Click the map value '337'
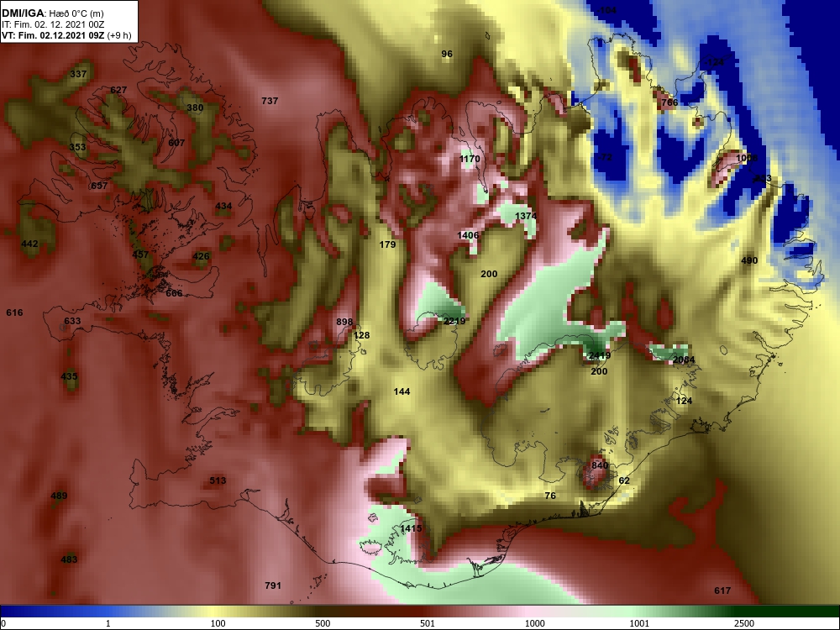The image size is (840, 630). coord(78,74)
